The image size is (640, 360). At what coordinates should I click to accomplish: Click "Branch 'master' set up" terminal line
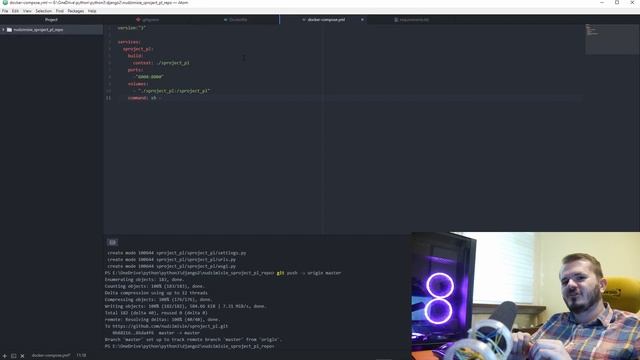pos(193,340)
